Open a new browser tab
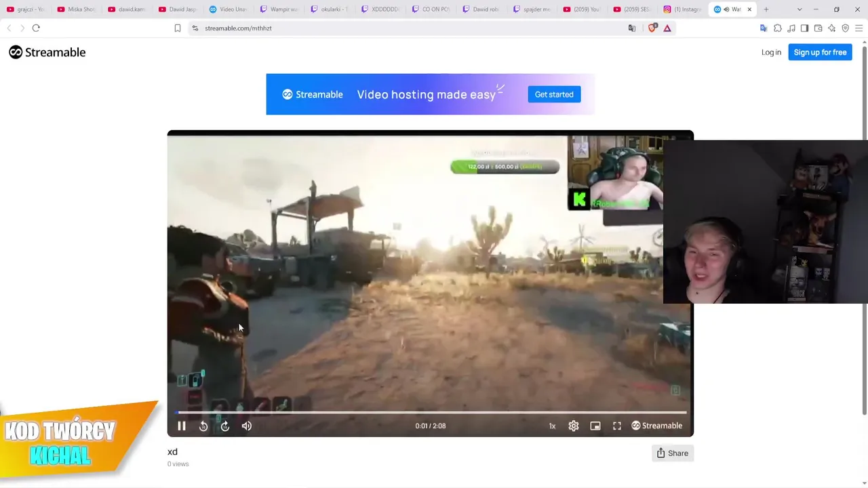This screenshot has width=868, height=488. [766, 9]
